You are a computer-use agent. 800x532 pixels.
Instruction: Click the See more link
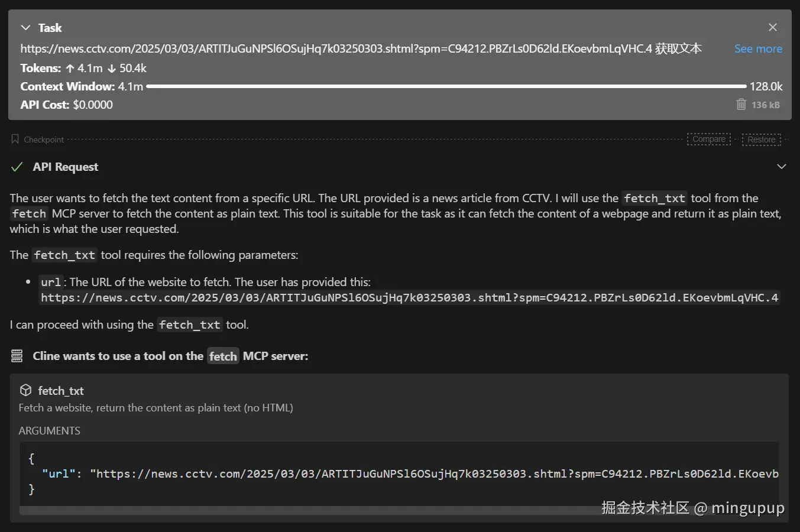[758, 49]
